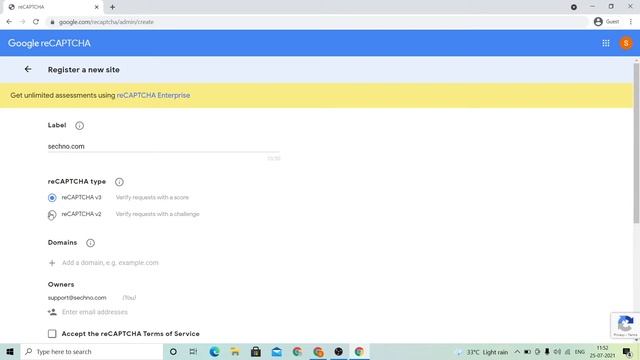Select the reCAPTCHA v3 radio button

(52, 198)
